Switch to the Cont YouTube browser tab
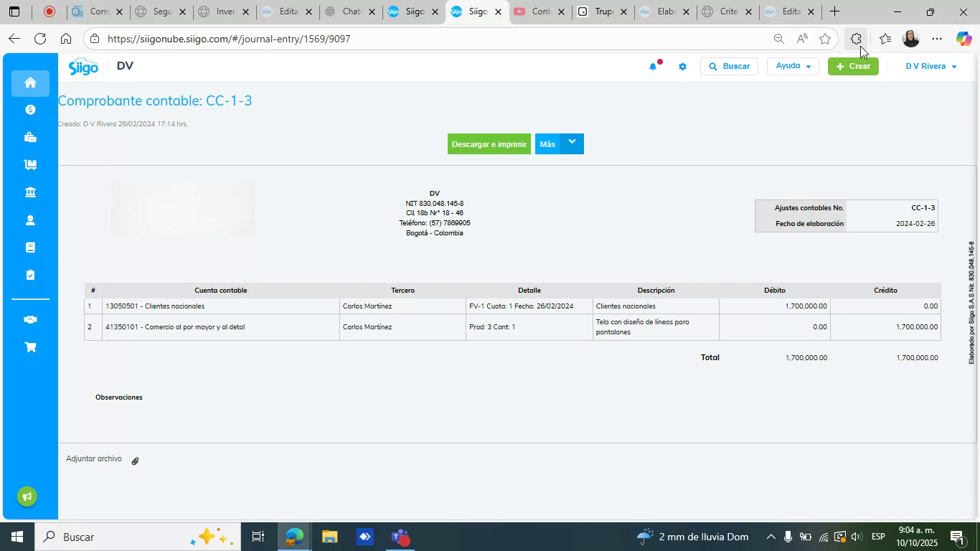The height and width of the screenshot is (551, 980). point(540,11)
